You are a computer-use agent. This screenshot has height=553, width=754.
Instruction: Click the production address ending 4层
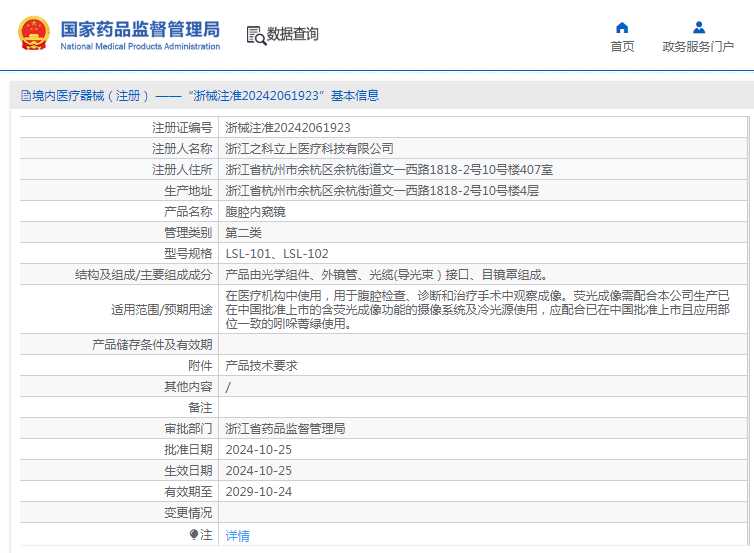click(x=382, y=191)
